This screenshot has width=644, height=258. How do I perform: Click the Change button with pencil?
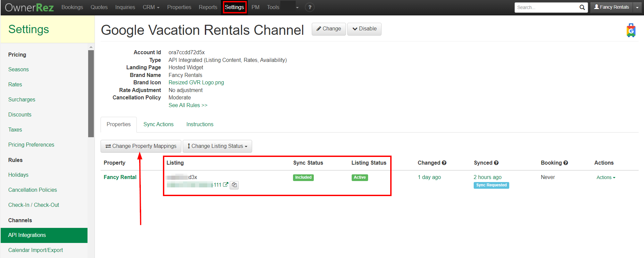point(329,29)
